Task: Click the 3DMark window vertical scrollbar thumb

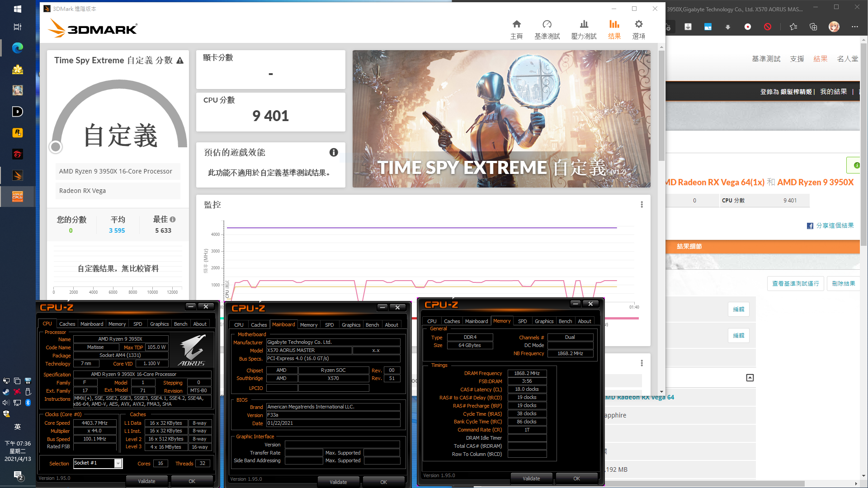Action: click(x=661, y=105)
